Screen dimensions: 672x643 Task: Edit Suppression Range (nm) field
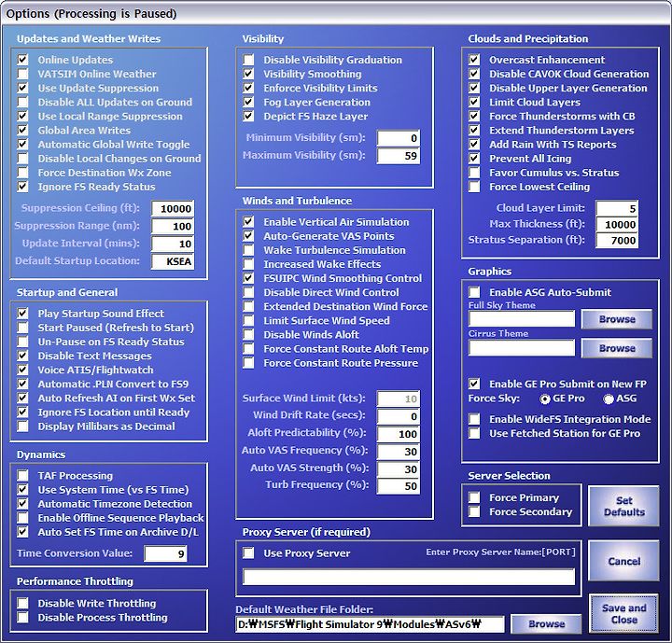pyautogui.click(x=173, y=227)
